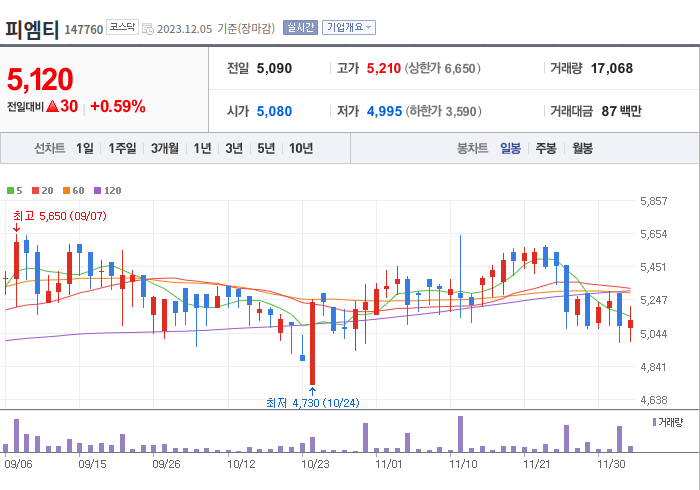This screenshot has height=490, width=700.
Task: Click the 봉차트 label
Action: point(472,148)
